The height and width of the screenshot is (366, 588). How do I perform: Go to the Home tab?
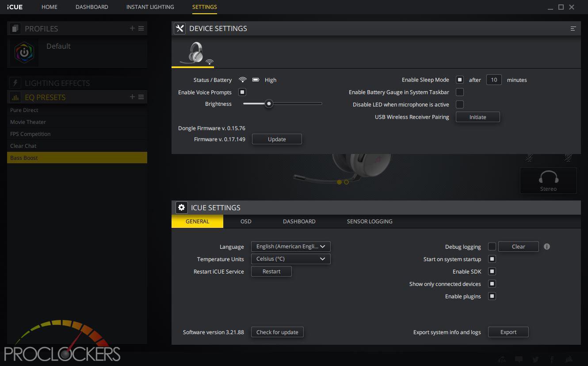(x=50, y=7)
